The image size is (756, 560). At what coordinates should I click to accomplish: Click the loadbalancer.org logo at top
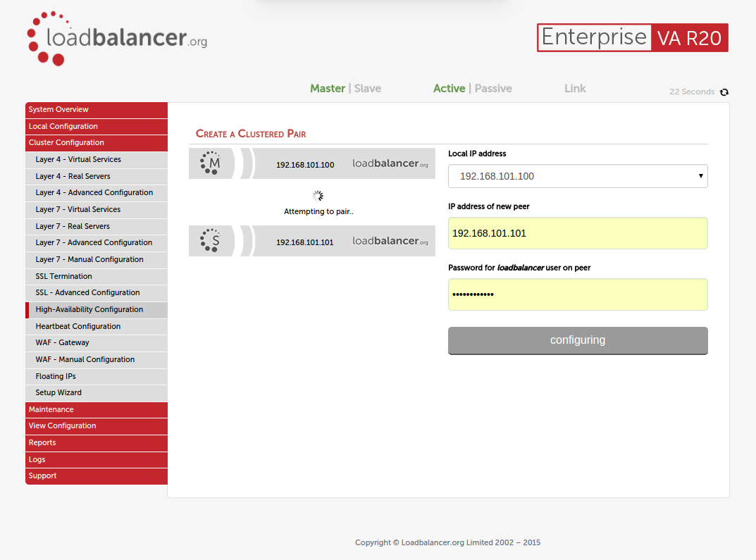pos(117,39)
